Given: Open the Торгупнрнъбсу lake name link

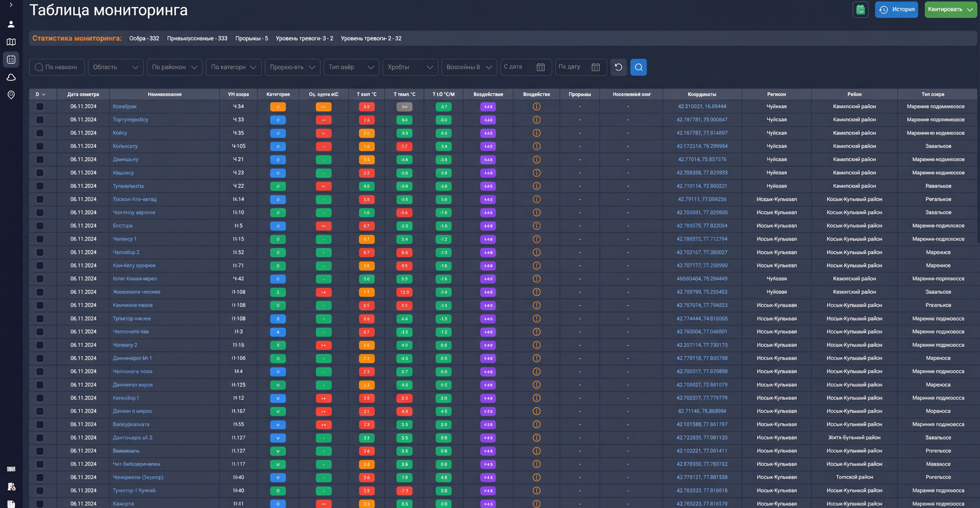Looking at the screenshot, I should pos(130,120).
